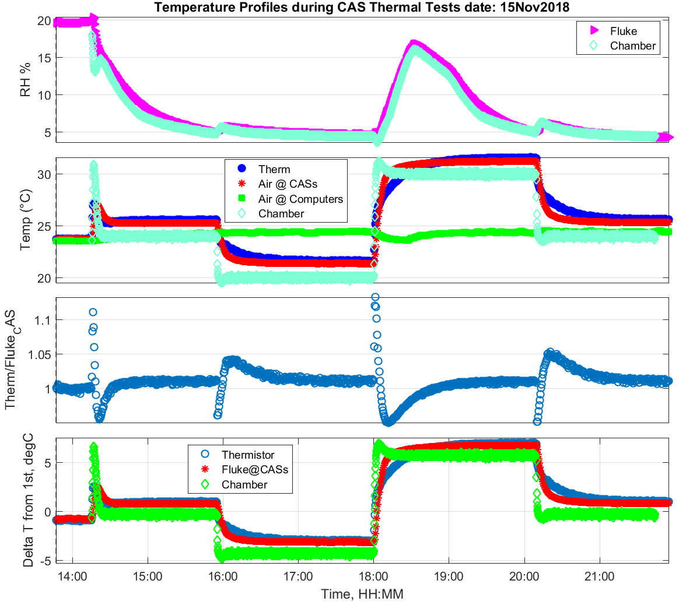
Task: Click the 14:00 tick label on time axis
Action: 72,577
